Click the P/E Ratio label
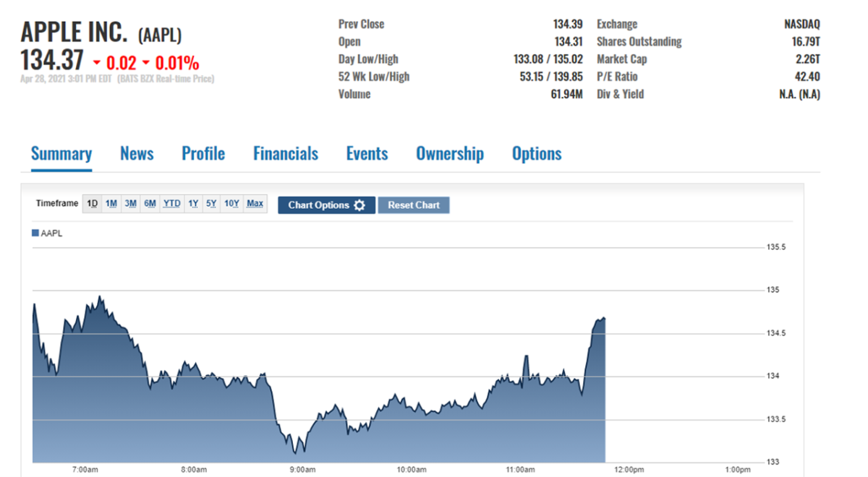This screenshot has height=477, width=868. coord(617,77)
